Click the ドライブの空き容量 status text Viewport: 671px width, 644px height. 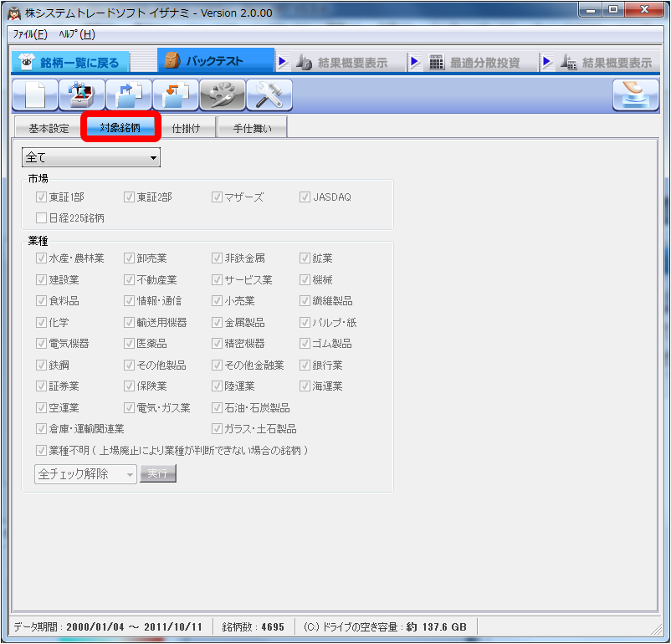coord(385,627)
